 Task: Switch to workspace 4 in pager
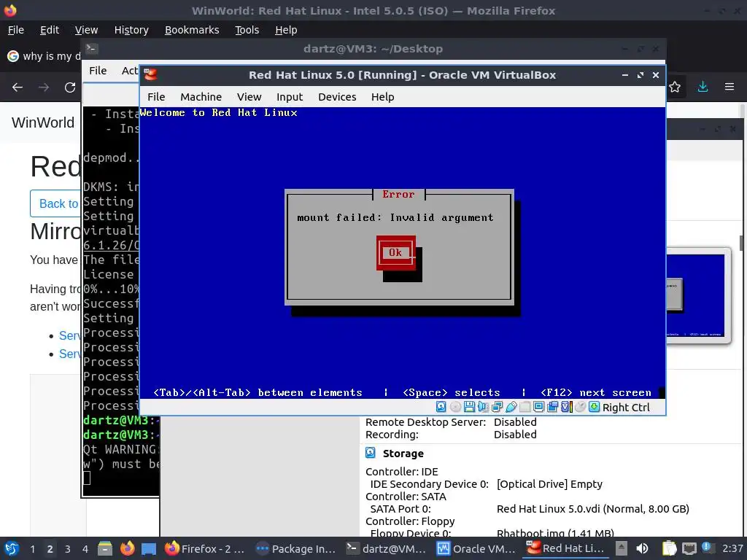[x=85, y=548]
